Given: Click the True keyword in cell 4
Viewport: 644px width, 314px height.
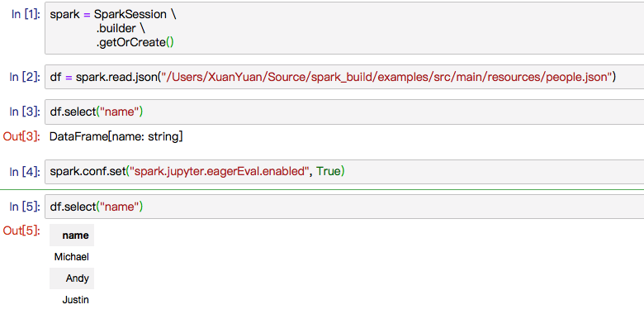Looking at the screenshot, I should tap(329, 171).
